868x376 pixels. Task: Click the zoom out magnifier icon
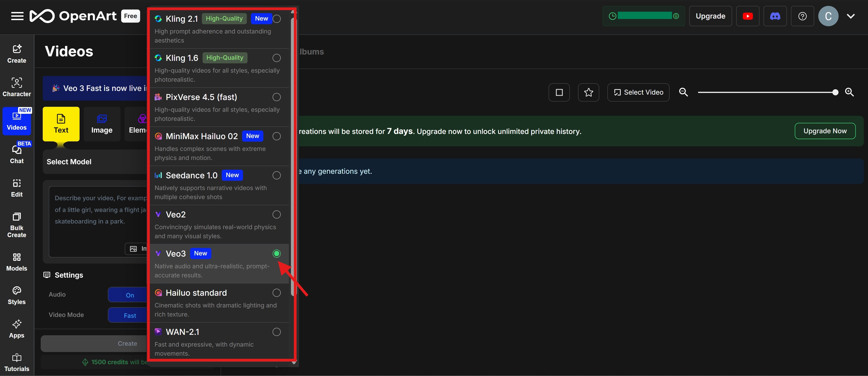pyautogui.click(x=683, y=92)
